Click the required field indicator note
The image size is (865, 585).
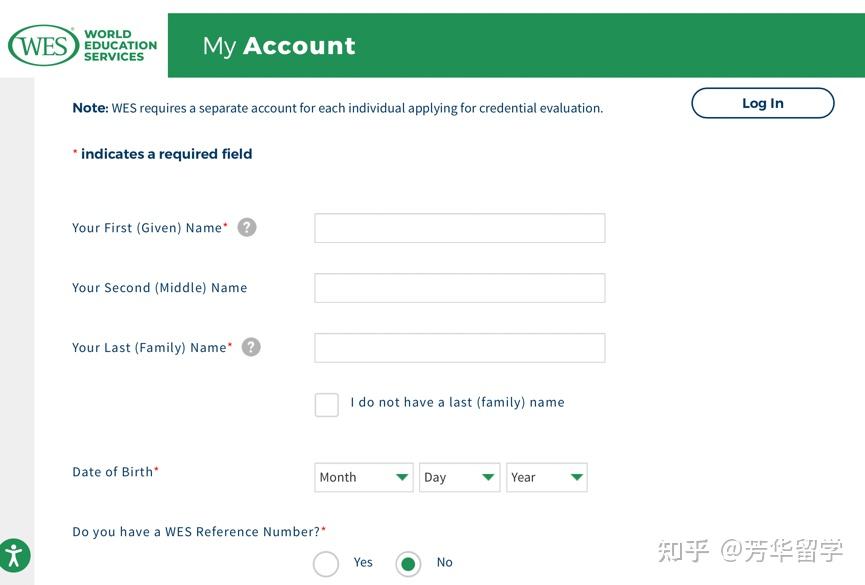point(162,154)
